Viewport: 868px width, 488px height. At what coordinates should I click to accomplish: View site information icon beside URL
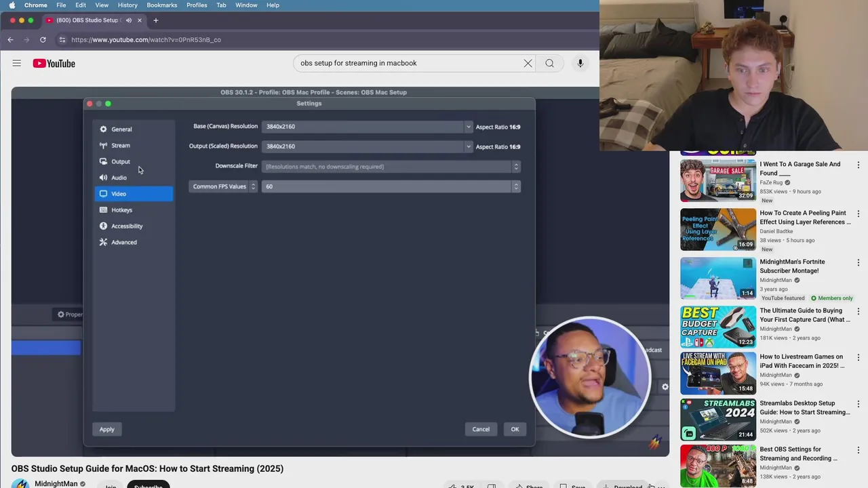click(62, 39)
